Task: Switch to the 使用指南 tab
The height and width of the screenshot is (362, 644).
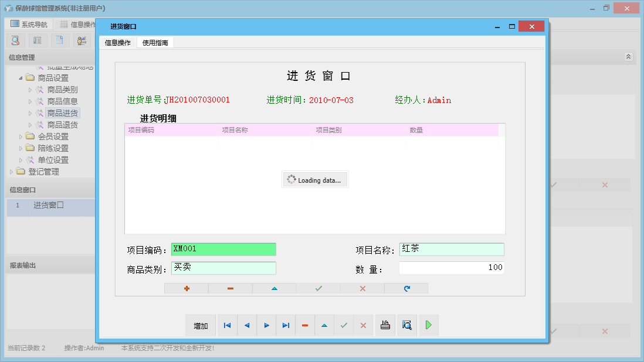Action: pos(154,42)
